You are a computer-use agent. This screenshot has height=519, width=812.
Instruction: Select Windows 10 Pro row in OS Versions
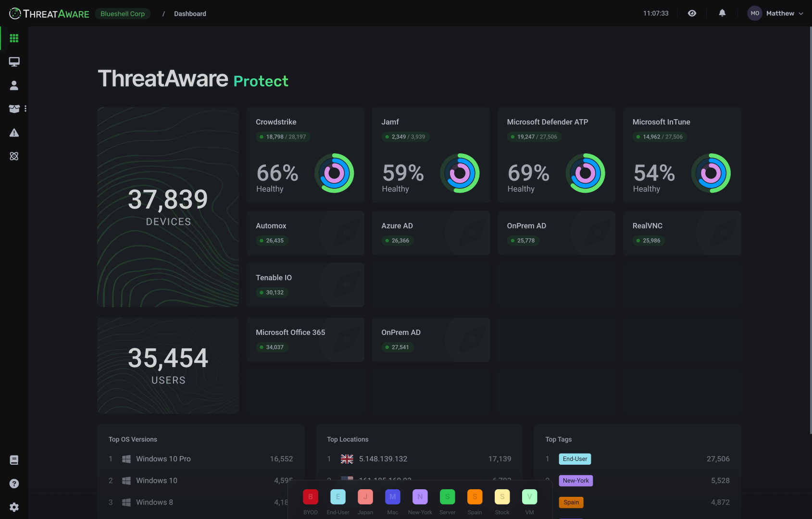163,459
